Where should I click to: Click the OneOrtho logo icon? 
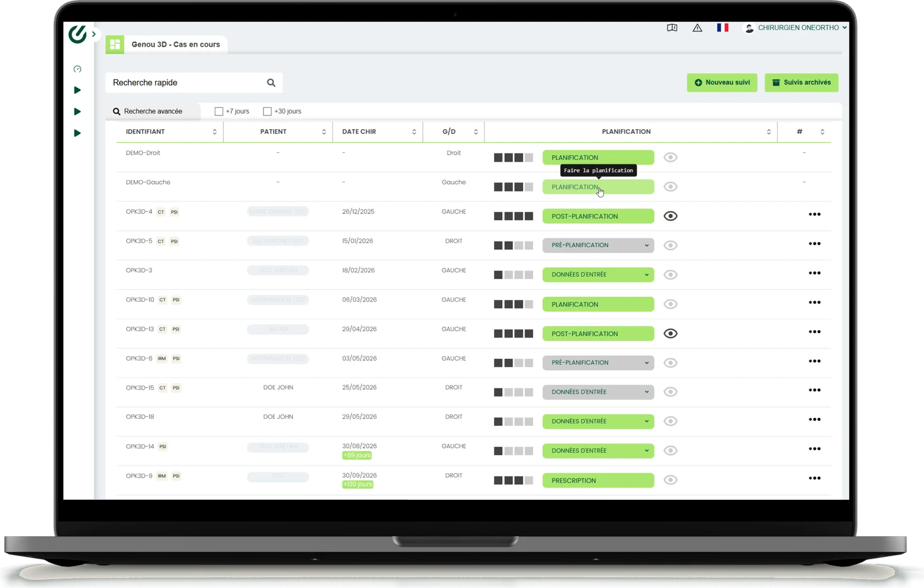point(77,34)
